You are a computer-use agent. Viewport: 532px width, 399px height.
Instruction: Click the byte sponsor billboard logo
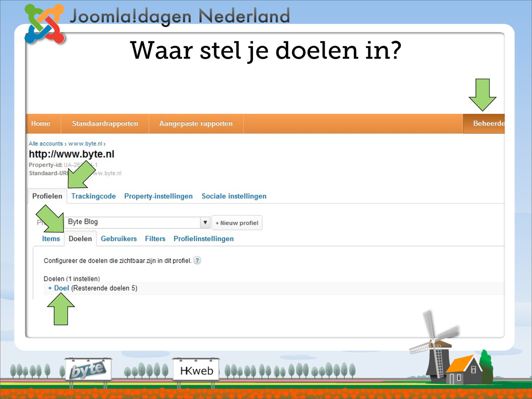tap(88, 370)
